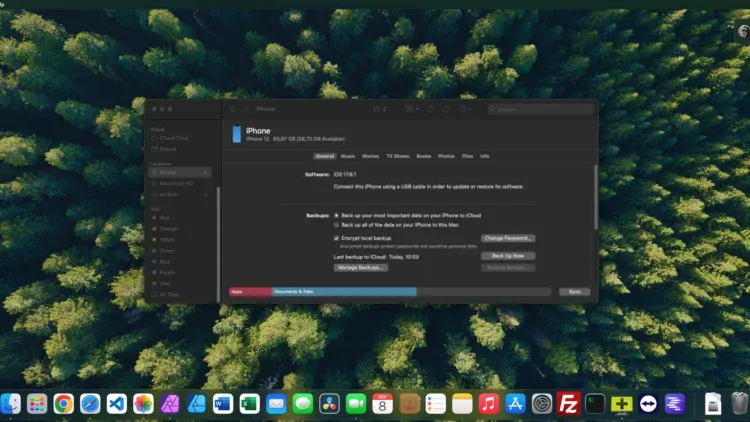This screenshot has width=750, height=422.
Task: Click the Sync button
Action: 574,291
